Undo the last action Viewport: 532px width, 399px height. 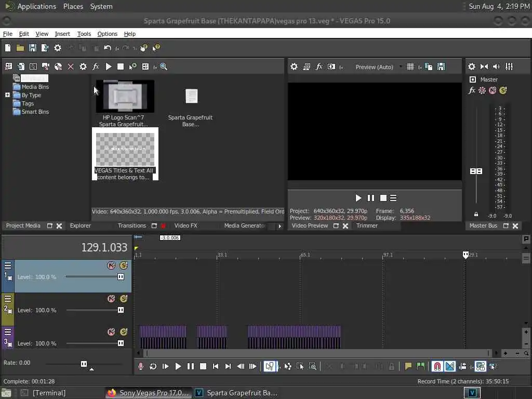click(108, 48)
